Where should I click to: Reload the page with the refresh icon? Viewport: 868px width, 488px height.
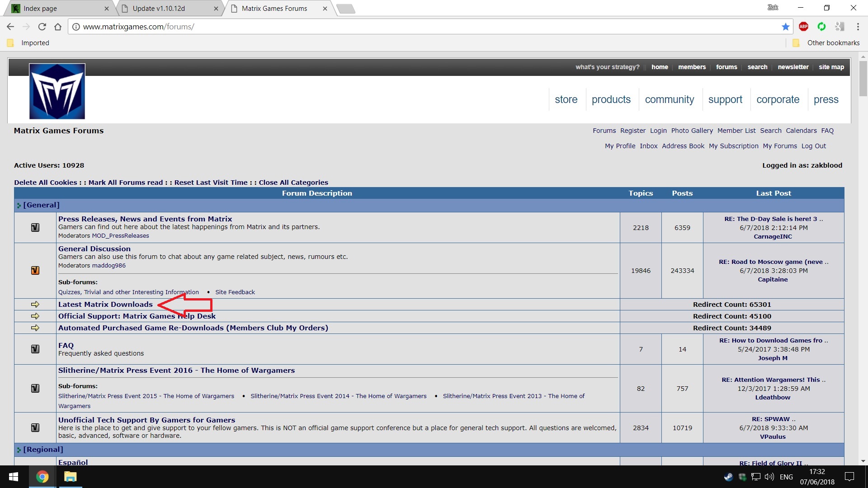tap(42, 27)
